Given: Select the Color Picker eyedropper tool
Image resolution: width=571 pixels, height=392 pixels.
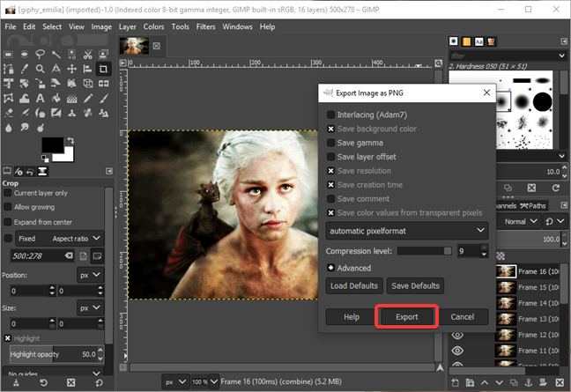Looking at the screenshot, I should pos(24,69).
